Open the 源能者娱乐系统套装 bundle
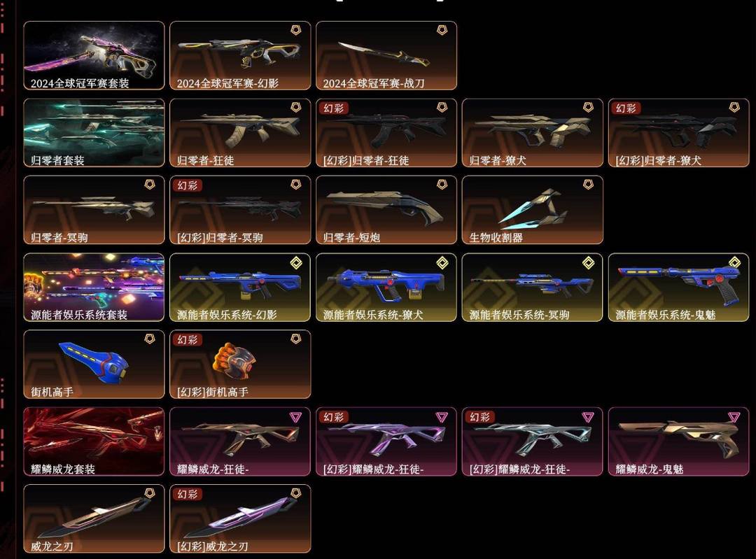This screenshot has height=559, width=756. 94,288
